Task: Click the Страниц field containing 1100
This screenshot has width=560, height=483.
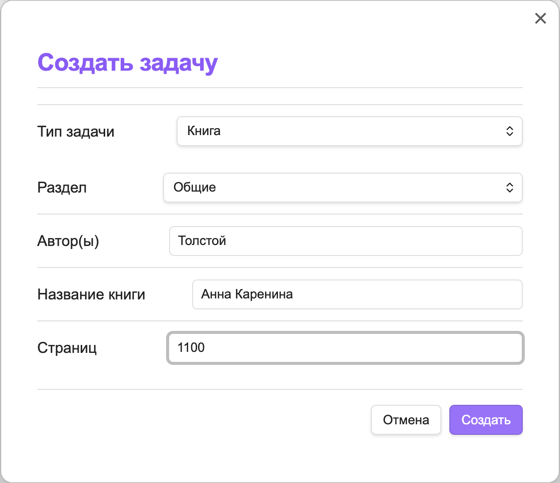Action: pos(345,348)
